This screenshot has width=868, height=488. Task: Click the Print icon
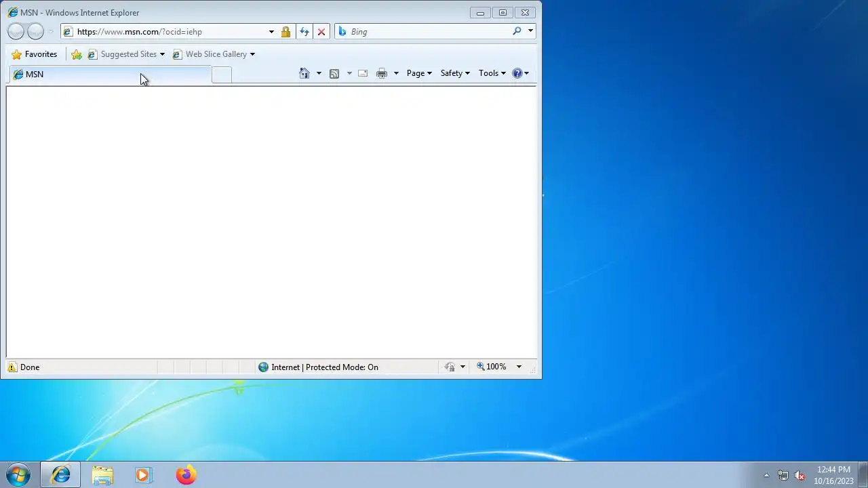382,73
